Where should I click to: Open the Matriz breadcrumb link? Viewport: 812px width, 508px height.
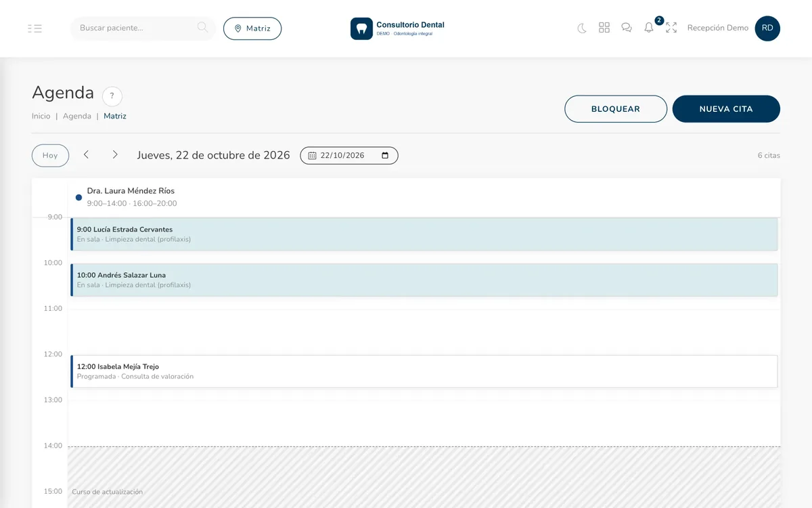(115, 117)
